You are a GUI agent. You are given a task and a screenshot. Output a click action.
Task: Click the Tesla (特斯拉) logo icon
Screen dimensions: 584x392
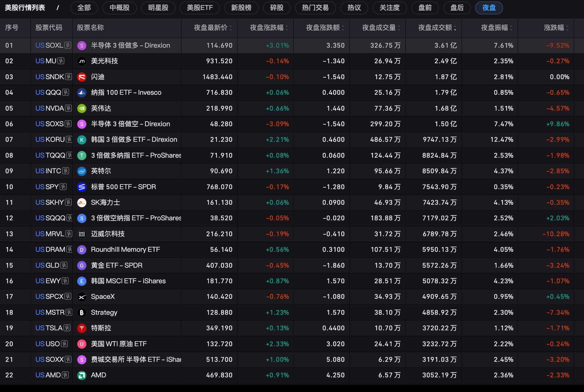tap(82, 328)
